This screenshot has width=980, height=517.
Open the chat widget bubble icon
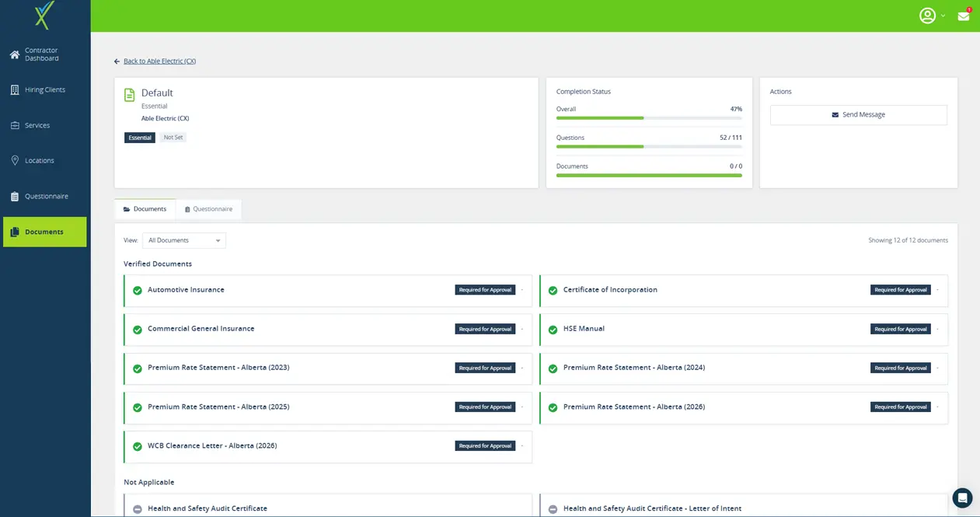[x=962, y=498]
